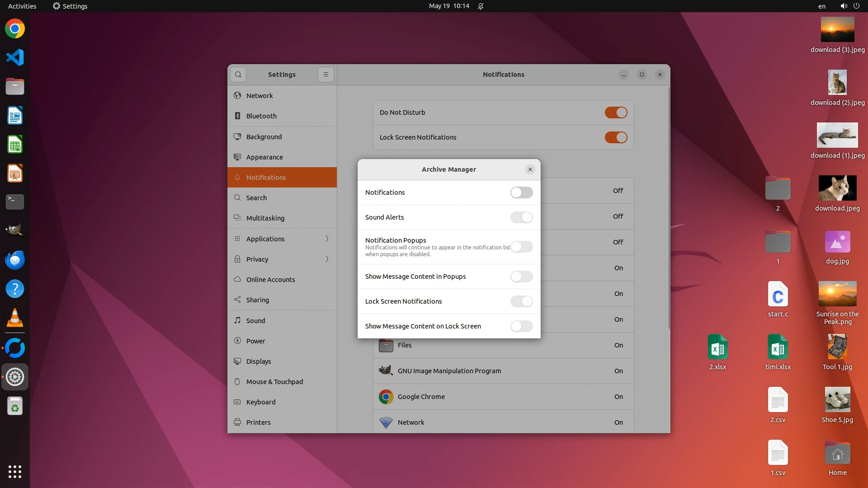Click the Bluetooth icon in sidebar
868x488 pixels.
pyautogui.click(x=237, y=116)
